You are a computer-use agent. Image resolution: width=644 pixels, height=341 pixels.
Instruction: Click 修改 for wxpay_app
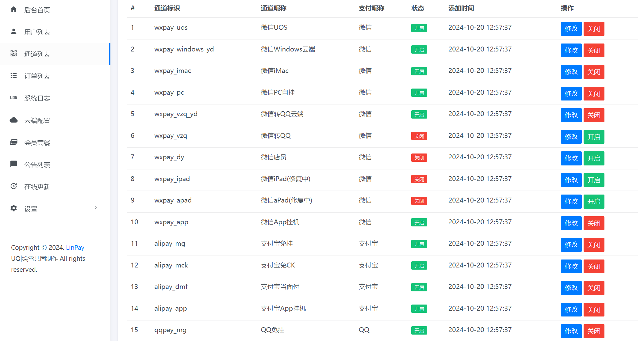[571, 223]
